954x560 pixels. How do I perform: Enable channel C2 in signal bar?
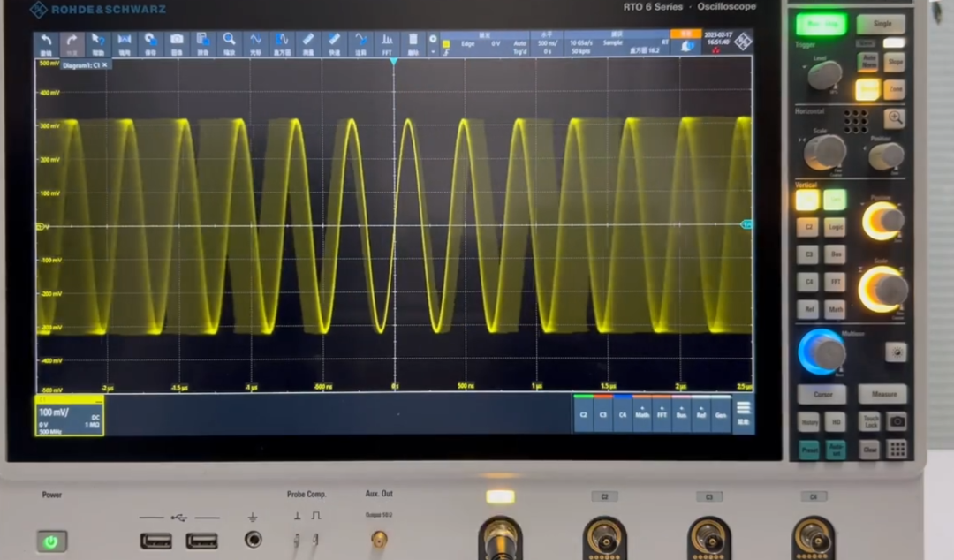pyautogui.click(x=583, y=413)
